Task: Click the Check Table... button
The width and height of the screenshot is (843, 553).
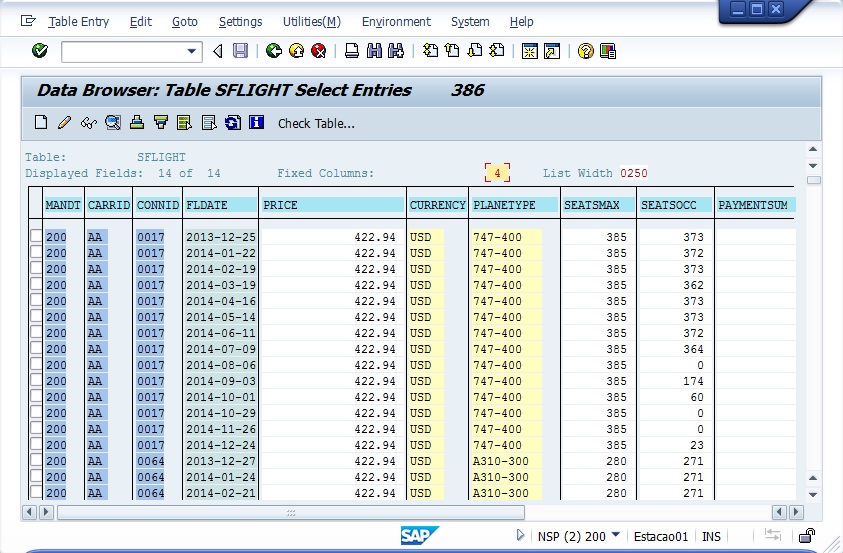Action: point(316,124)
